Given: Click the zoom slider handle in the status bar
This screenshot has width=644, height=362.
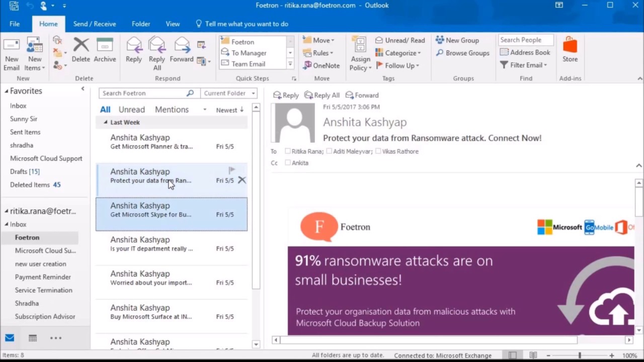Looking at the screenshot, I should [x=580, y=355].
